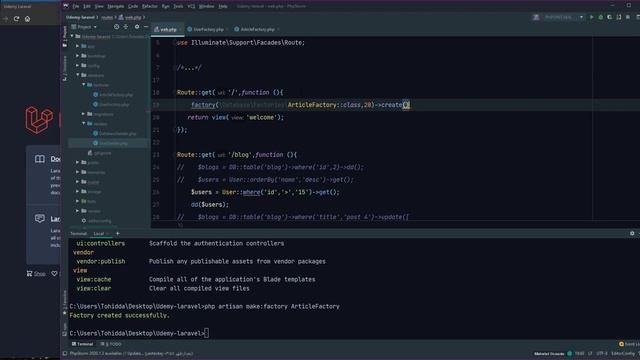Select UserFactory.php in project tree
This screenshot has height=360, width=640.
pos(111,104)
